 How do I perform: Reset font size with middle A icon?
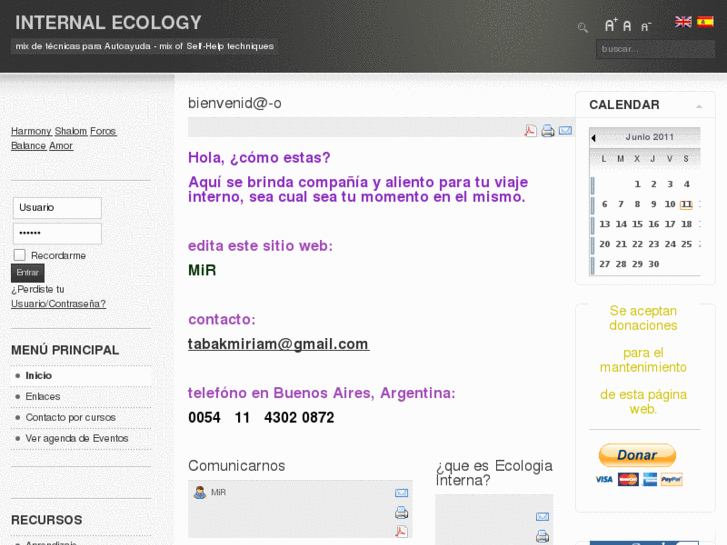[x=627, y=26]
